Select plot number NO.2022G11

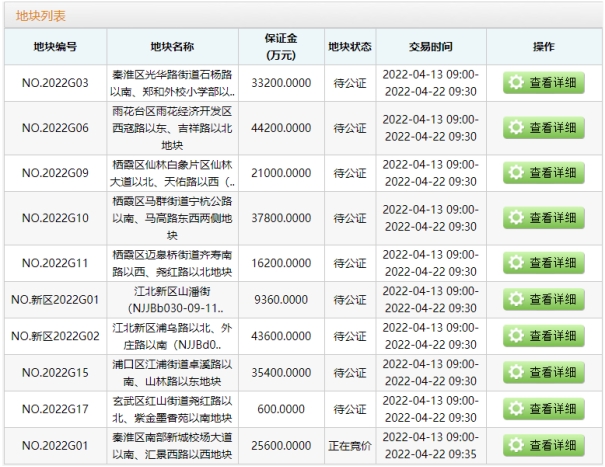click(55, 263)
